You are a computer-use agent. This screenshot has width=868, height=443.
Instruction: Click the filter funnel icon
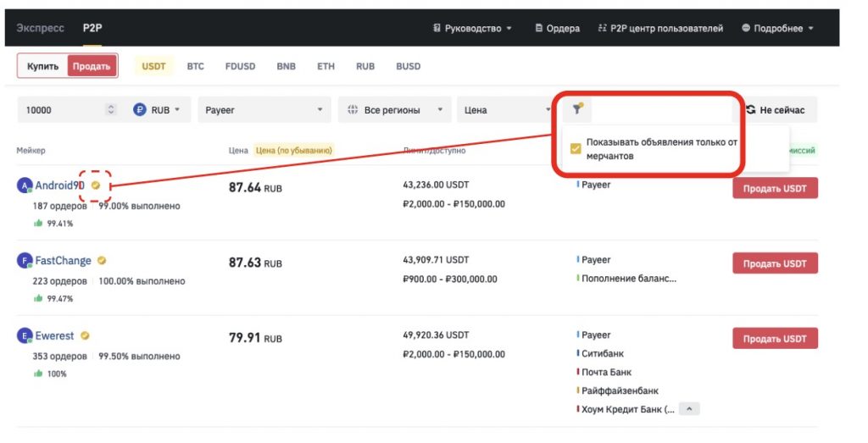point(577,109)
